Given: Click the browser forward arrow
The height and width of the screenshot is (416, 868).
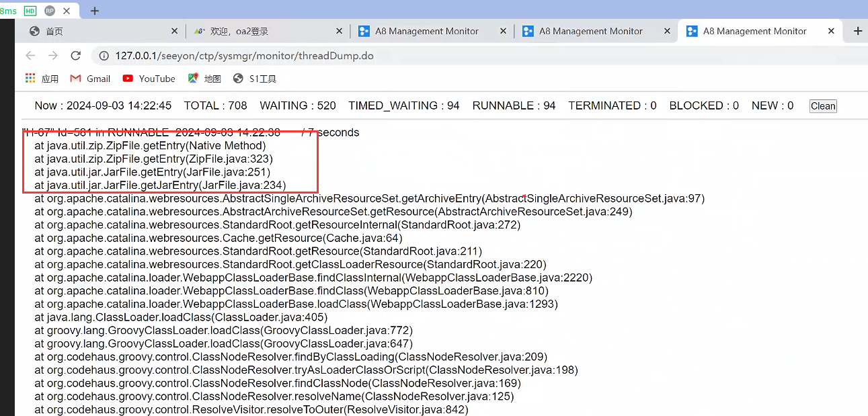Looking at the screenshot, I should click(x=53, y=56).
